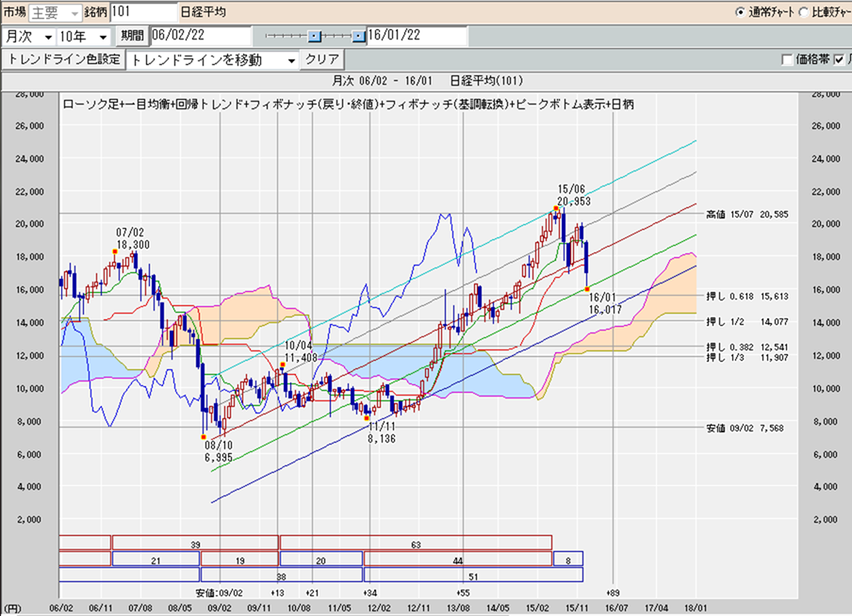Image resolution: width=852 pixels, height=616 pixels.
Task: Open the トレンドラインを移動 dropdown
Action: tap(213, 59)
